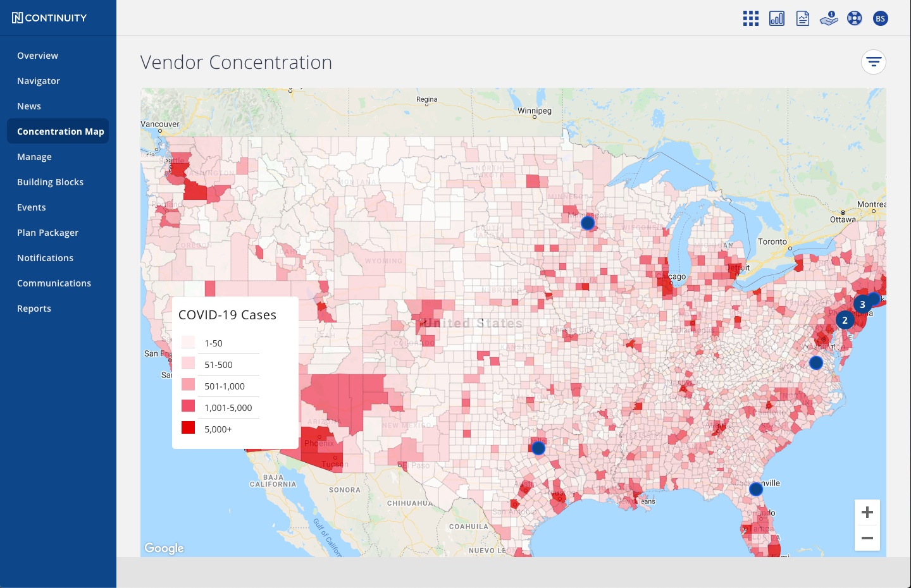Screen dimensions: 911x588
Task: Open Navigator from the sidebar
Action: [39, 81]
